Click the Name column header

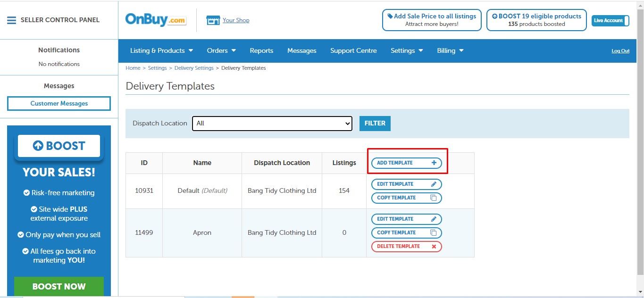pyautogui.click(x=202, y=163)
